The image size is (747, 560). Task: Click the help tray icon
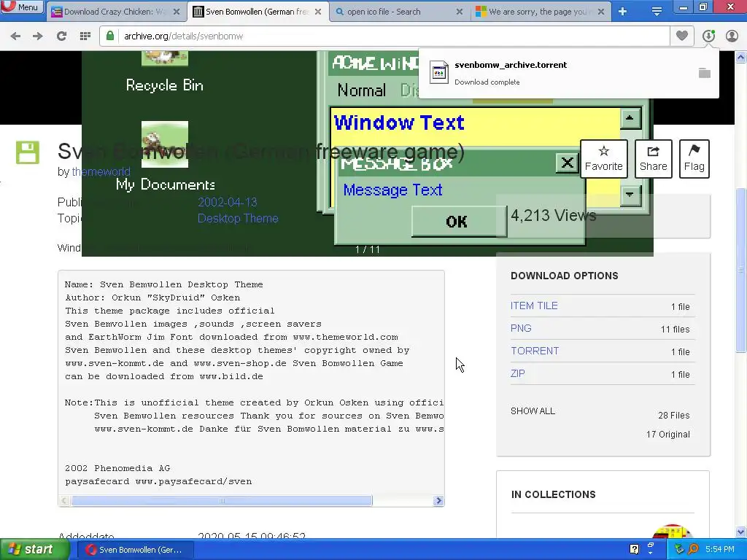tap(634, 550)
